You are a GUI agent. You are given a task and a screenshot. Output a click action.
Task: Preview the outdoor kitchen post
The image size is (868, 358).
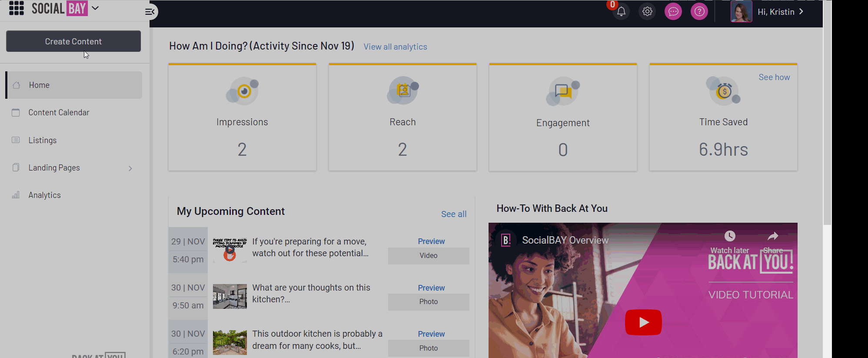click(431, 334)
